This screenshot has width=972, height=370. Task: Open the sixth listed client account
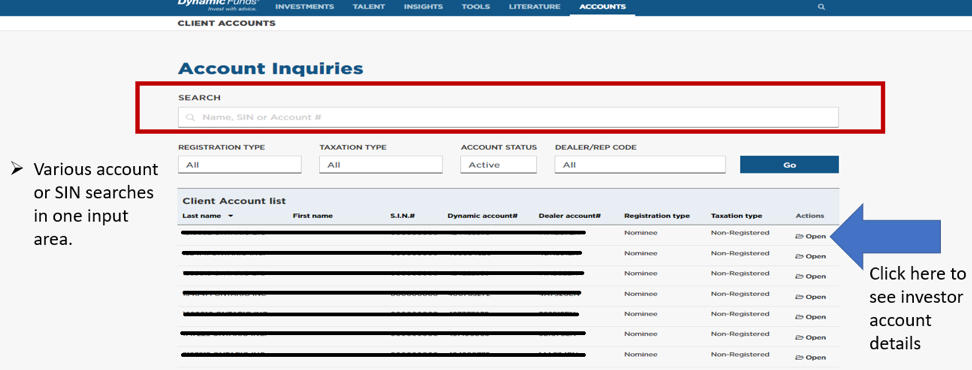(810, 337)
